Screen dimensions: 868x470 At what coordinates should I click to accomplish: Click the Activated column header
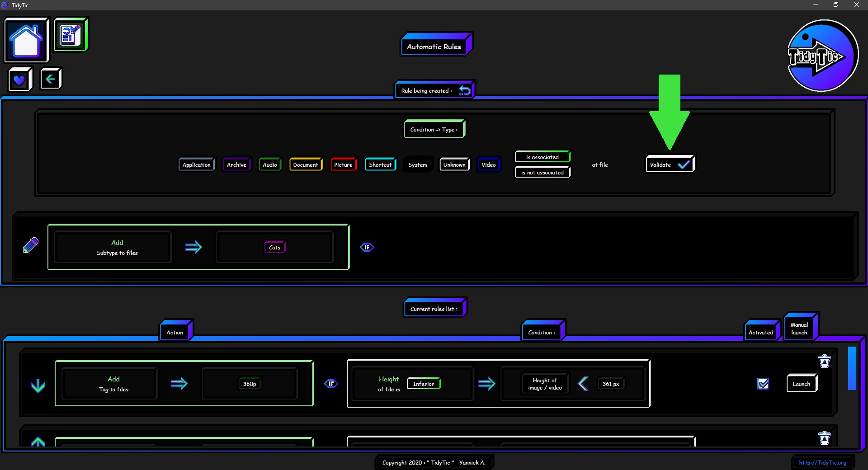pos(762,331)
